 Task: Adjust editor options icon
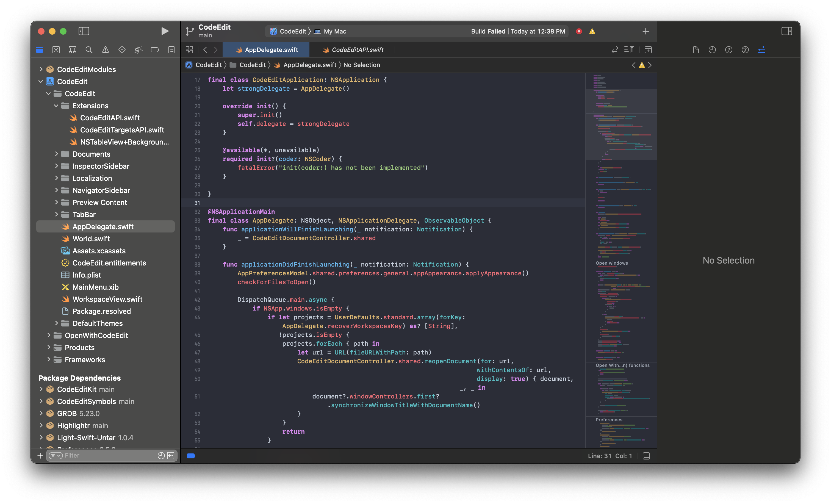[x=629, y=50]
